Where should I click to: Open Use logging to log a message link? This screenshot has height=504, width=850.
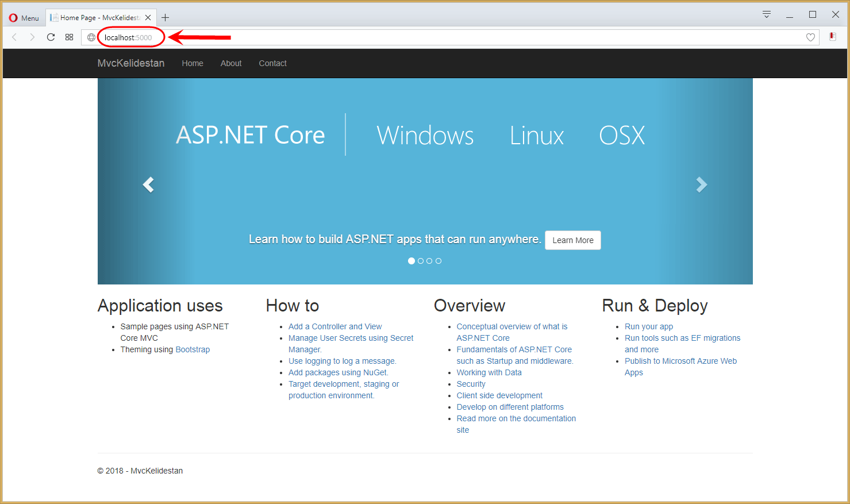click(x=343, y=361)
